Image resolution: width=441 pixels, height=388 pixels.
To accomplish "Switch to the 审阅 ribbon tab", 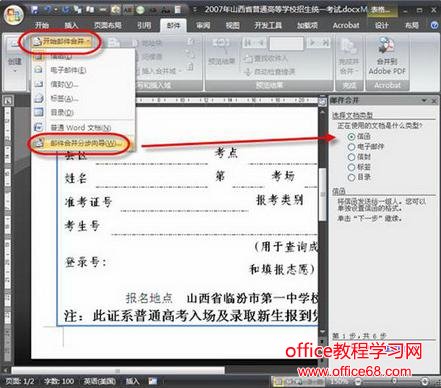I will pyautogui.click(x=203, y=25).
